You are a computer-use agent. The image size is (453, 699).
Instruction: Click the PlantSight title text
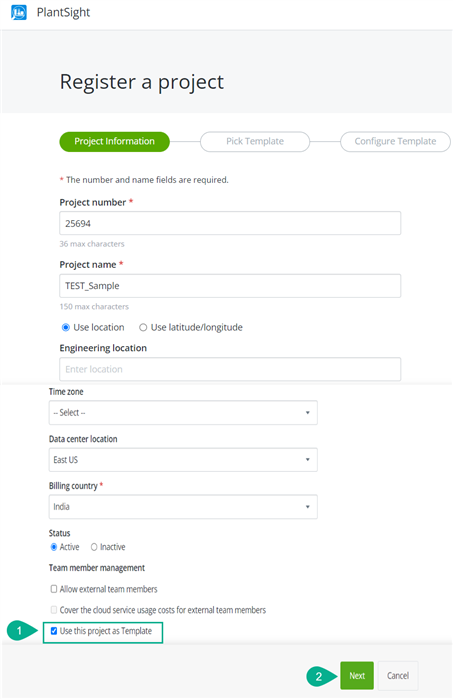coord(63,12)
